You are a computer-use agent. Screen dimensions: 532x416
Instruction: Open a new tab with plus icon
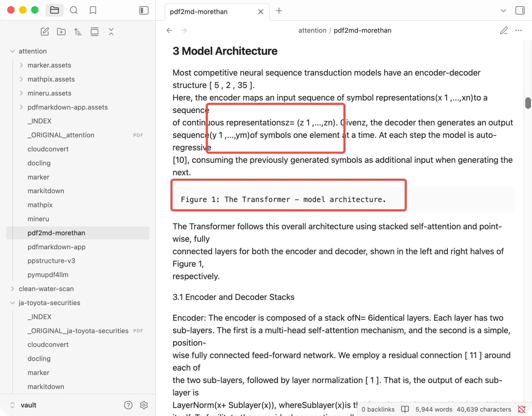(x=279, y=11)
